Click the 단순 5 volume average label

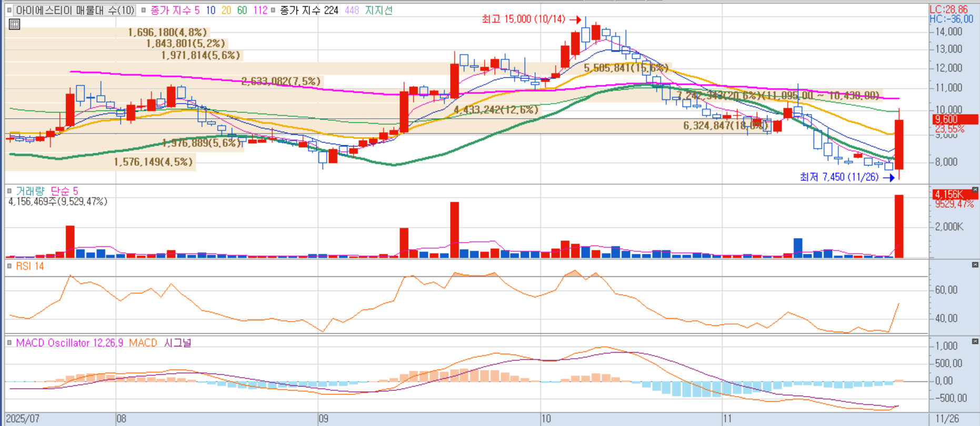(x=64, y=191)
